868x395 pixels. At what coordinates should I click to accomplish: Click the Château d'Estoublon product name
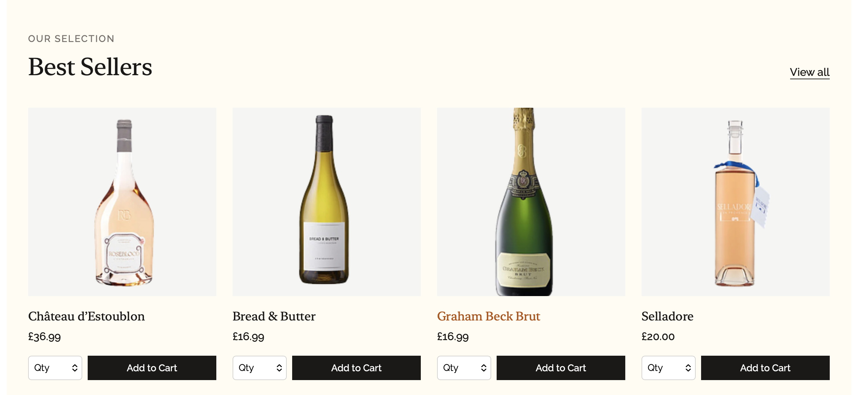coord(86,316)
